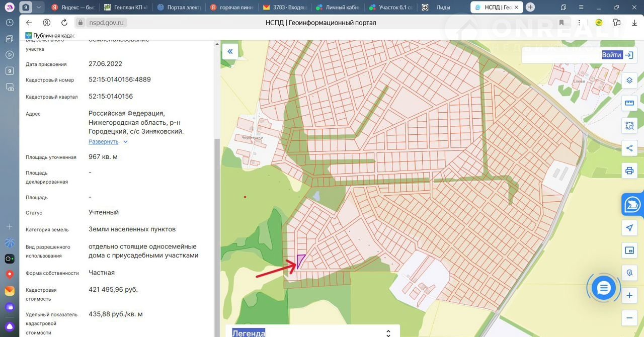Viewport: 644px width, 337px height.
Task: Select the ruler measurement tool
Action: tap(629, 103)
